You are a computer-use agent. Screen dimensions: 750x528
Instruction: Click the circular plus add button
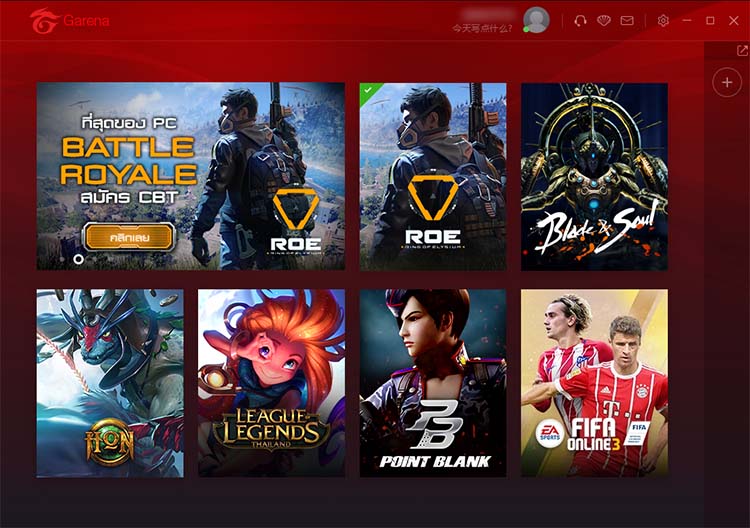[x=727, y=82]
